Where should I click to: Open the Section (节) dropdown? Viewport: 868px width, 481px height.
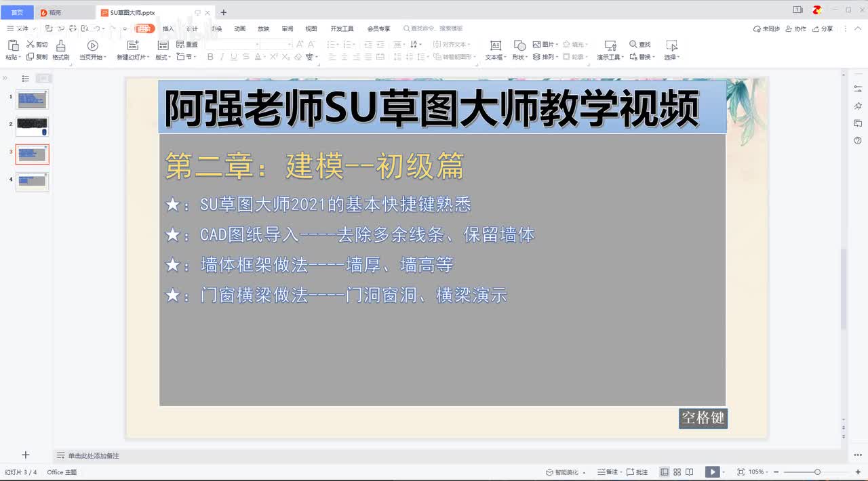point(186,57)
